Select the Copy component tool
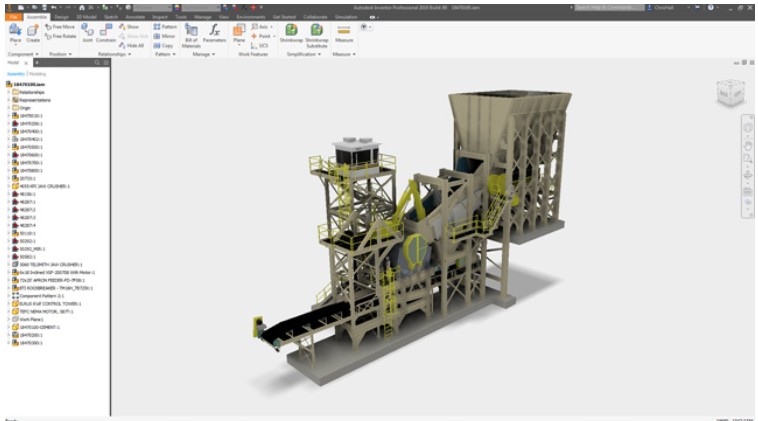This screenshot has height=421, width=758. [x=163, y=45]
